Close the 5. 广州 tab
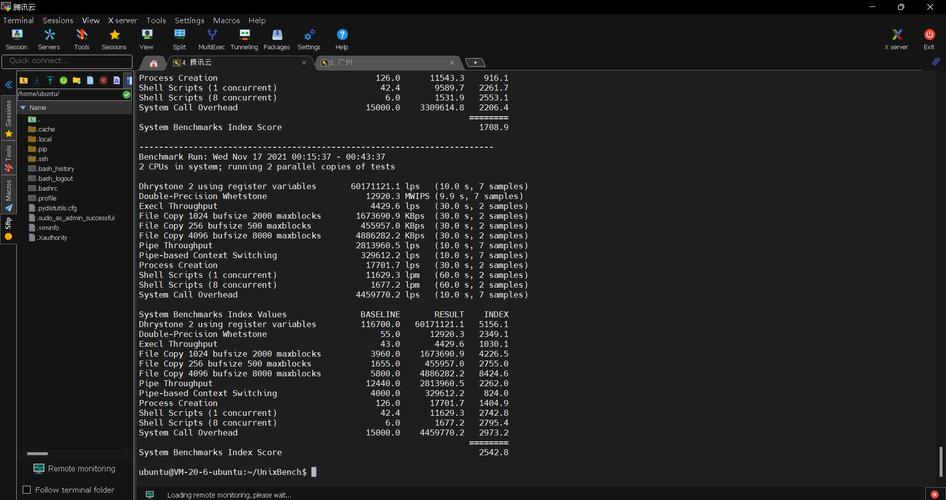The height and width of the screenshot is (500, 946). 451,62
